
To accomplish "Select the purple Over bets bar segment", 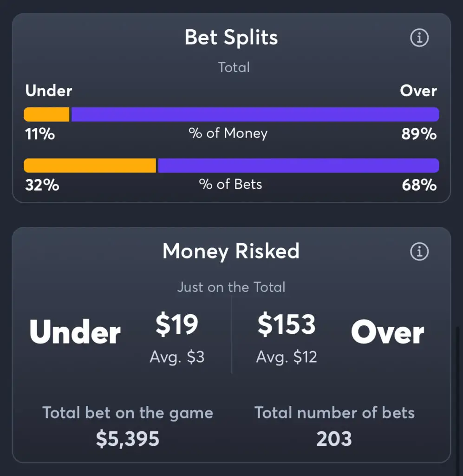I will (298, 165).
